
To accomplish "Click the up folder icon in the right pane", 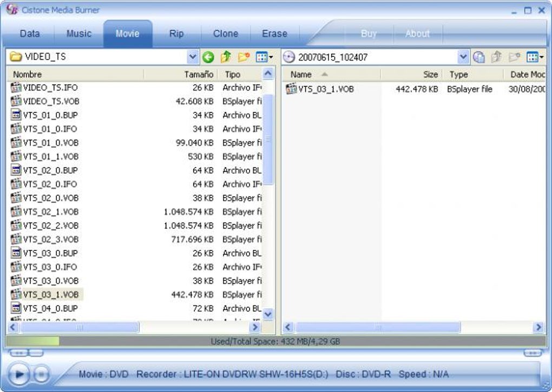I will (x=496, y=57).
